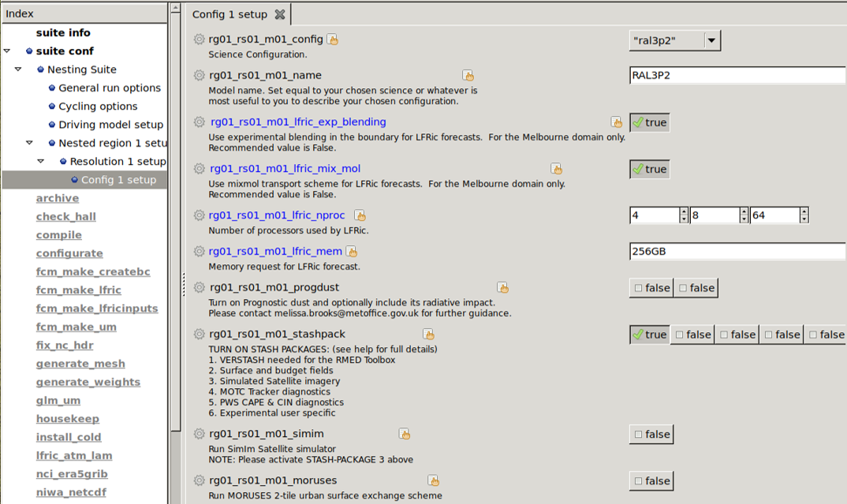Screen dimensions: 847x504
Task: Open the archive link
Action: tap(58, 198)
